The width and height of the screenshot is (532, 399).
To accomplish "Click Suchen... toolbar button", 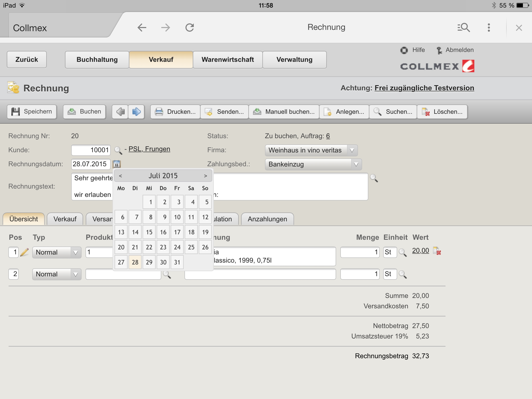I will [393, 112].
